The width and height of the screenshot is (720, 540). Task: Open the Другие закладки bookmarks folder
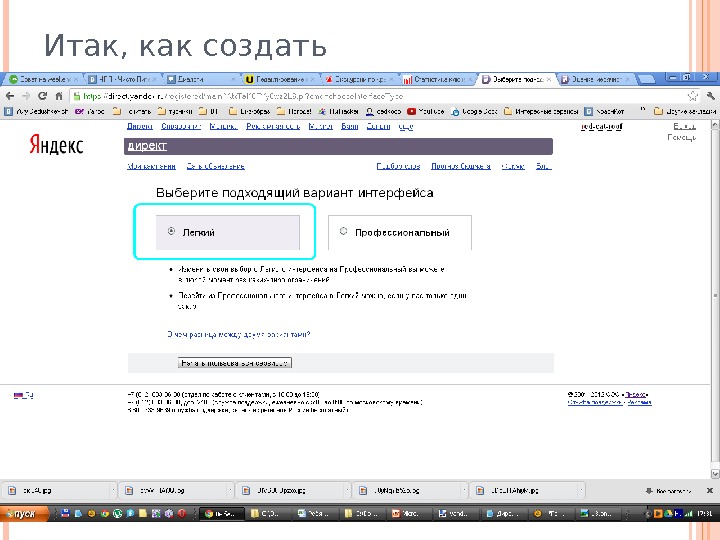[684, 111]
